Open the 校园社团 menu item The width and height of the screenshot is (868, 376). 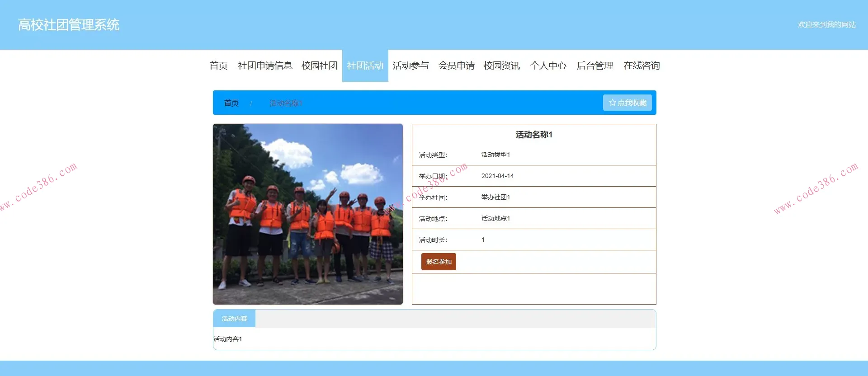pos(319,66)
